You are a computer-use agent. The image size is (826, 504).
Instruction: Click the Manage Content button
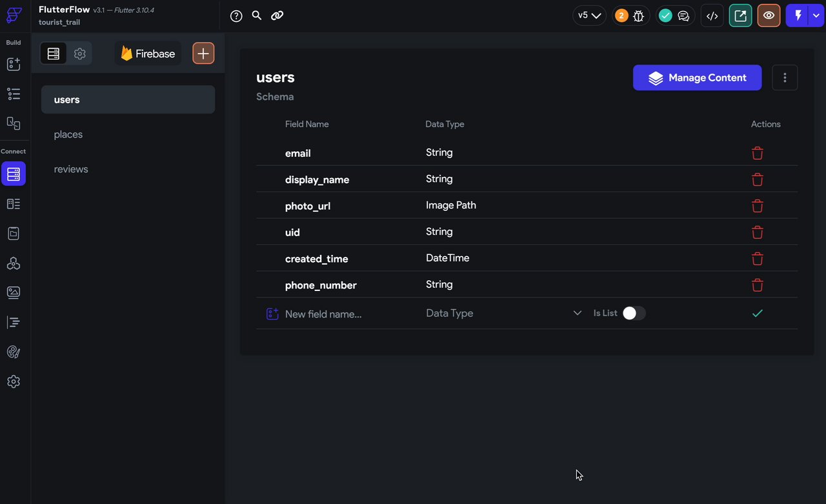coord(697,77)
